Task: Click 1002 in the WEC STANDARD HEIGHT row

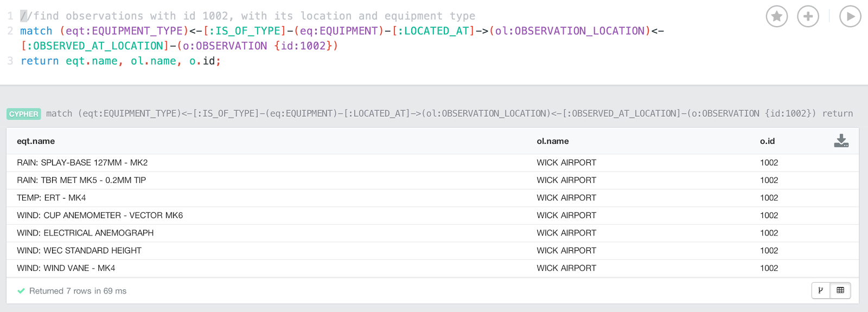Action: (x=769, y=251)
